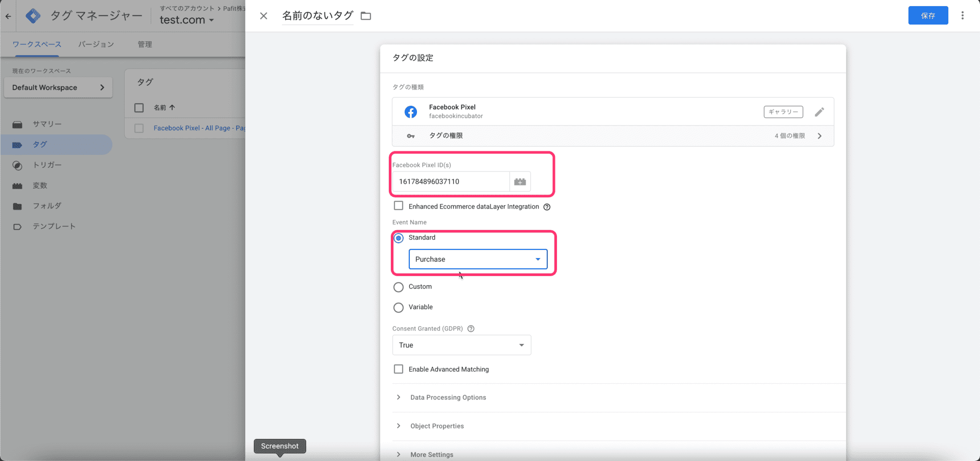The height and width of the screenshot is (461, 980).
Task: Click the 'タグの設定' section heading
Action: pos(413,58)
